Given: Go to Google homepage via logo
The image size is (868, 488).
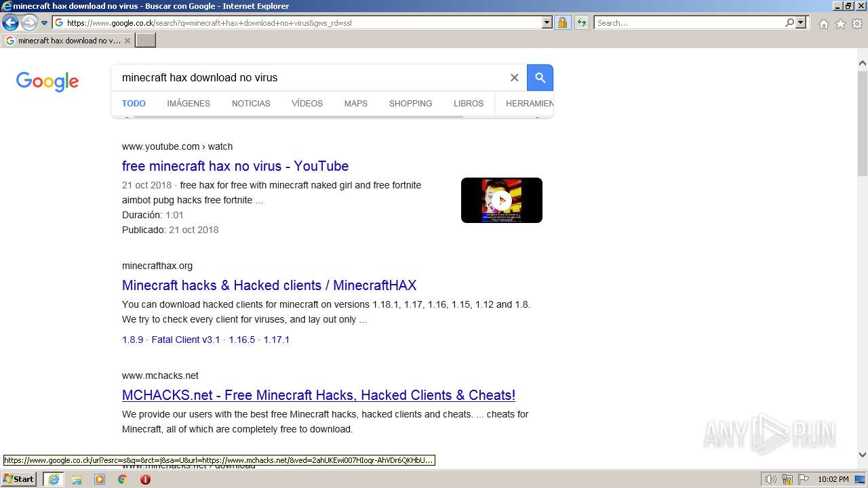Looking at the screenshot, I should coord(47,82).
